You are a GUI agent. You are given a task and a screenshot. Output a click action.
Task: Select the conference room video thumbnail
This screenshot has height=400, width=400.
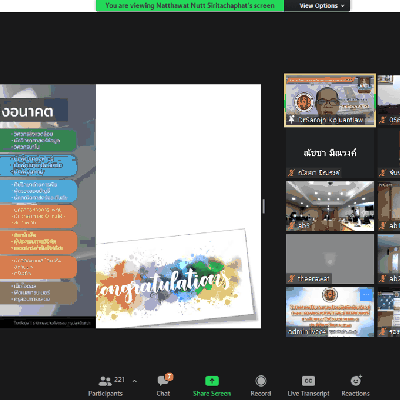pos(330,206)
